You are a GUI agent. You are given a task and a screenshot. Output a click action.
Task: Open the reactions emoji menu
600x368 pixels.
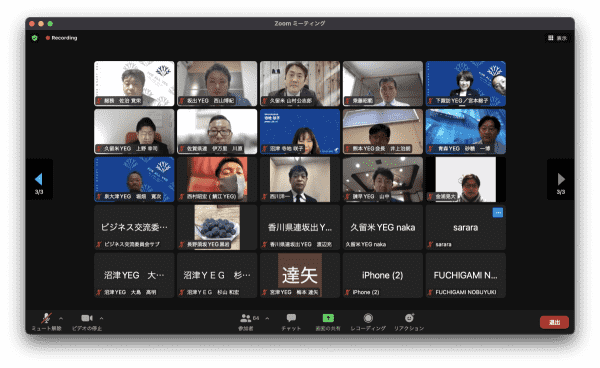409,322
